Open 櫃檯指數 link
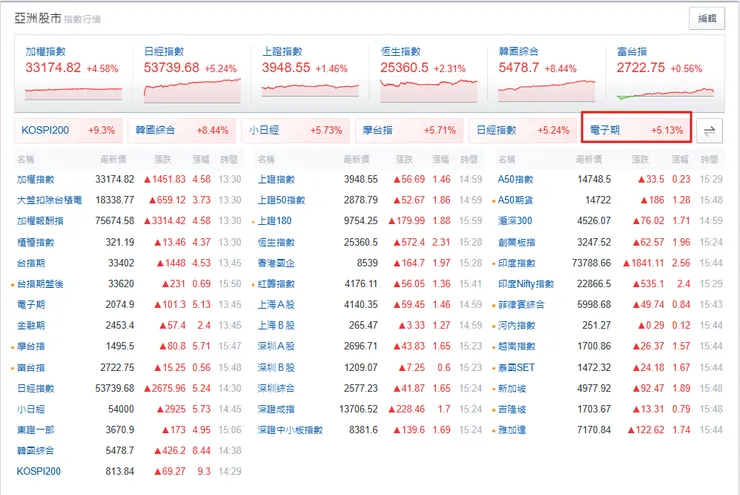Screen dimensions: 740x495 (36, 243)
